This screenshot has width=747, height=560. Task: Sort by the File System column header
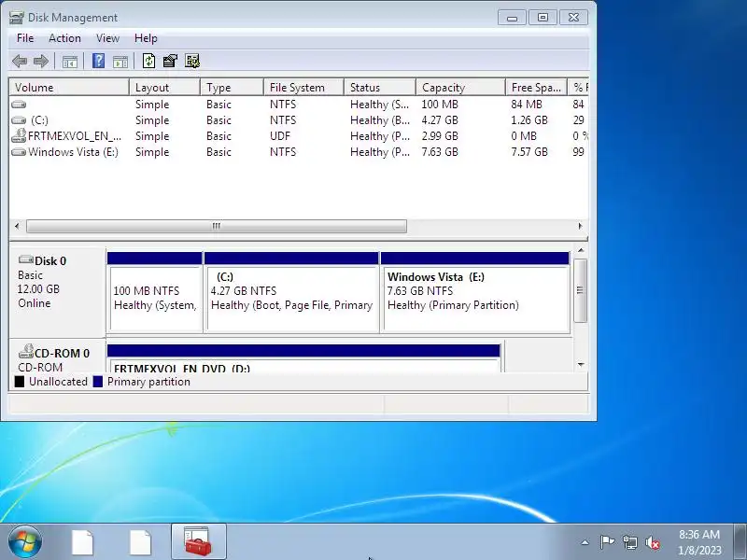tap(304, 87)
